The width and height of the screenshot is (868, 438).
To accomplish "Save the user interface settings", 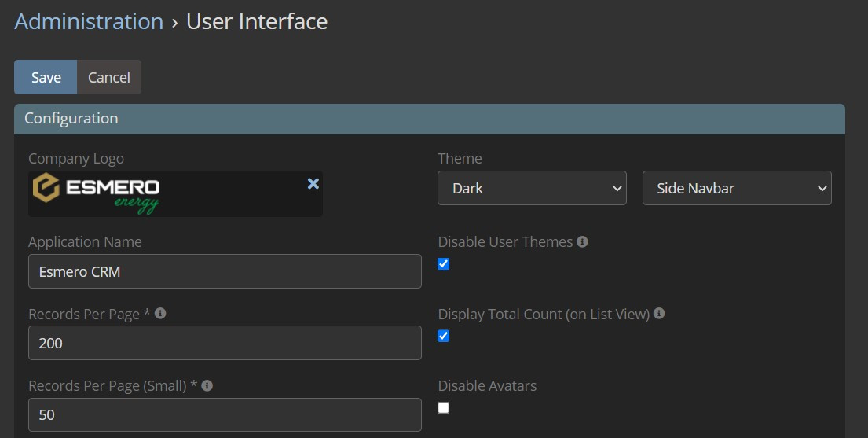I will click(x=46, y=77).
